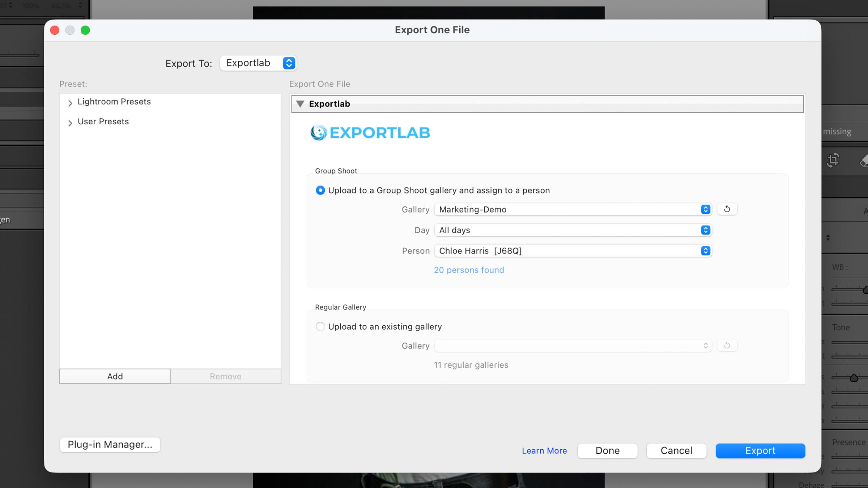Open the Person dropdown Chloe Harris
The height and width of the screenshot is (488, 868).
click(x=573, y=251)
